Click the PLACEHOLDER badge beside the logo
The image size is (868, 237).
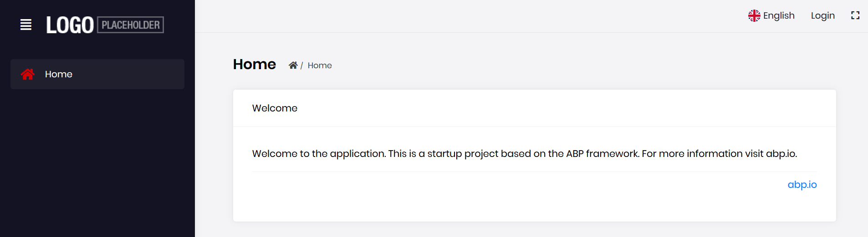tap(131, 25)
